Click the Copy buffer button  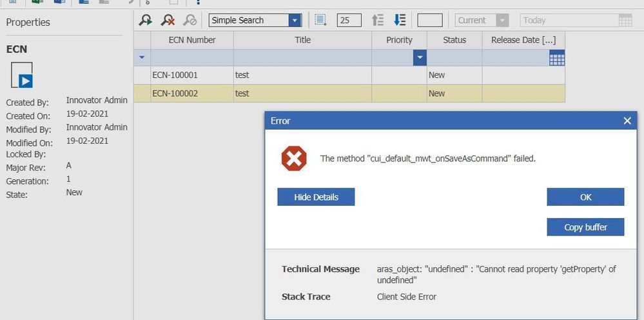click(585, 227)
